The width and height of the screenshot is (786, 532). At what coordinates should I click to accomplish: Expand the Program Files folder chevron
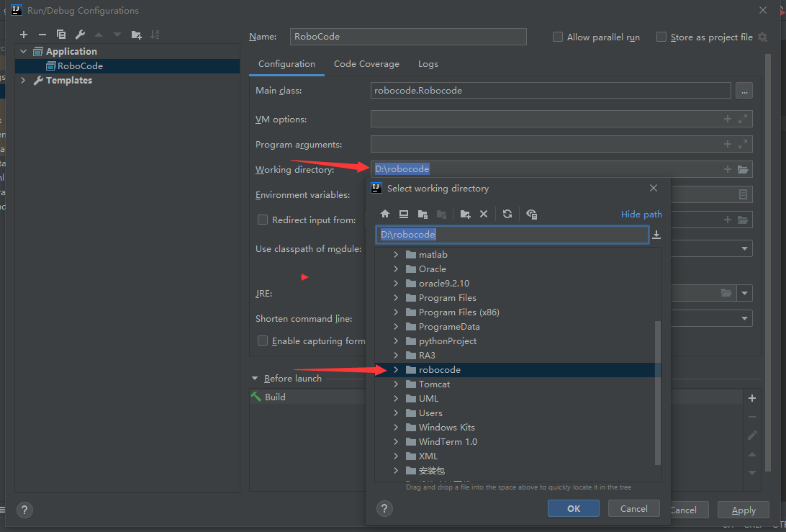[396, 298]
